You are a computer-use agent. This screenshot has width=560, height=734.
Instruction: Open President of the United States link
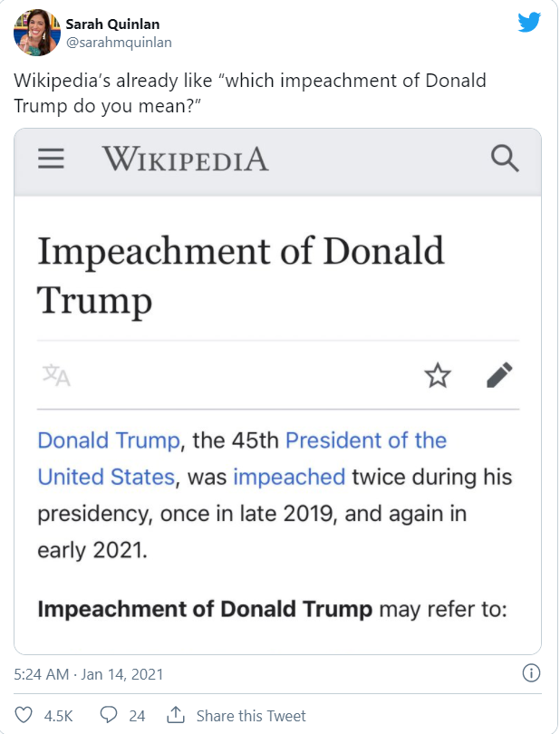366,440
